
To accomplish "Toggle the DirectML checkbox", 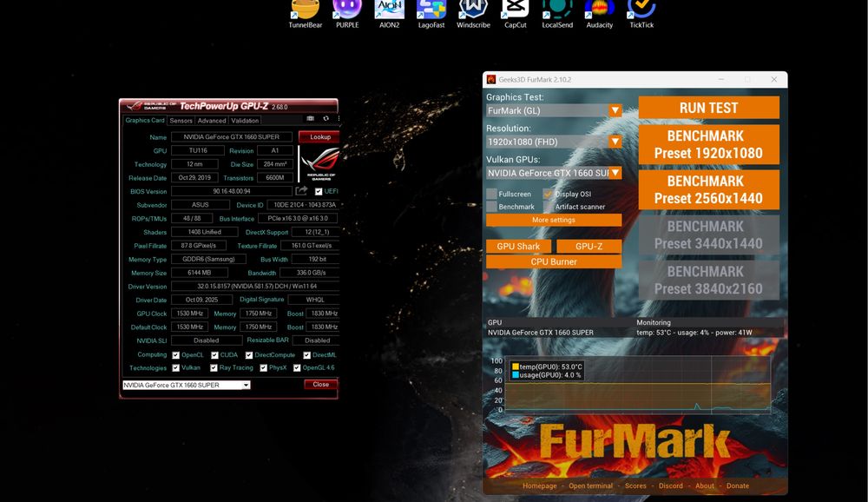I will [306, 355].
